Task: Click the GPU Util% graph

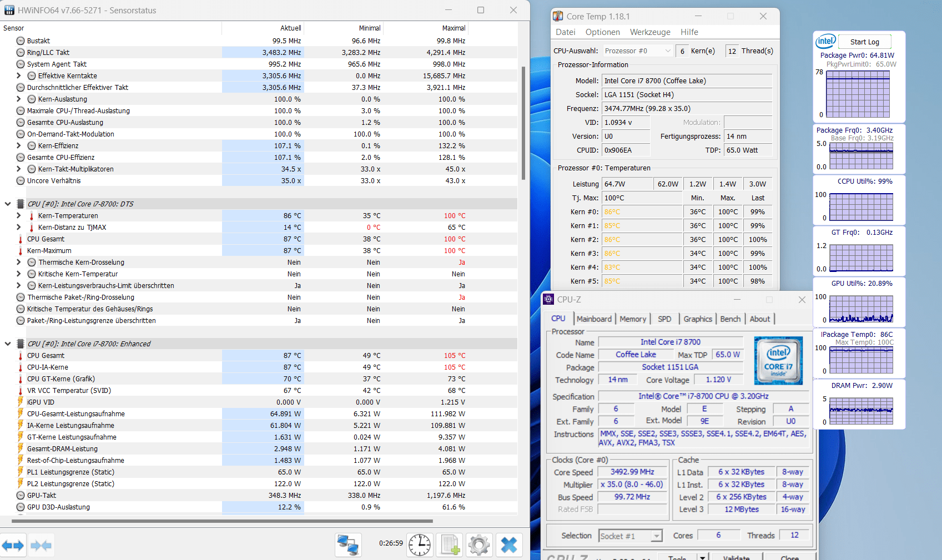Action: [861, 308]
